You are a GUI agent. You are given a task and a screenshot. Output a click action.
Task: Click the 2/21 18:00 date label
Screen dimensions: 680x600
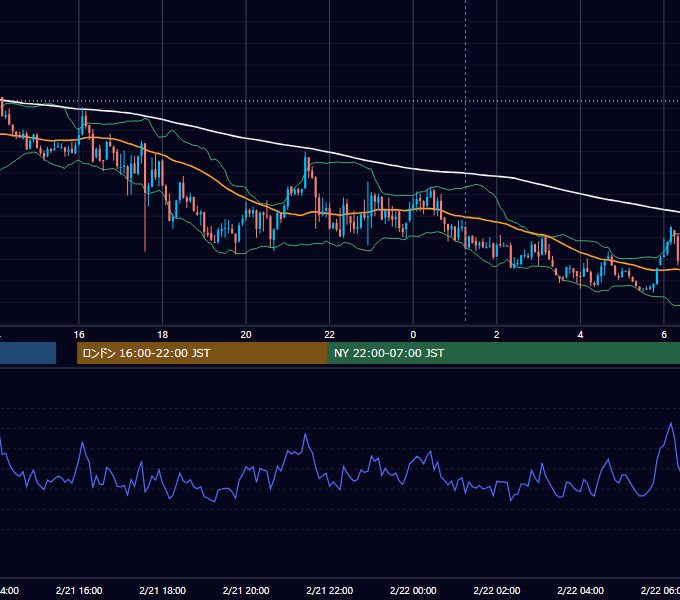click(x=163, y=590)
